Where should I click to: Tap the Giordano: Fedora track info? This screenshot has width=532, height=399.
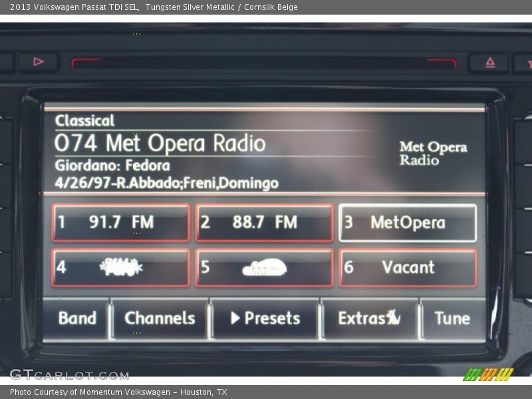112,166
